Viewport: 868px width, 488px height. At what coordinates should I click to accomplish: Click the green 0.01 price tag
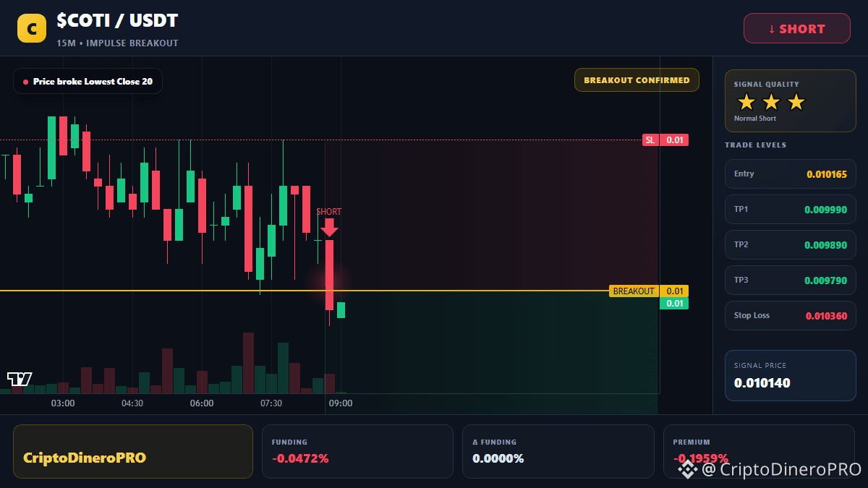pos(674,304)
